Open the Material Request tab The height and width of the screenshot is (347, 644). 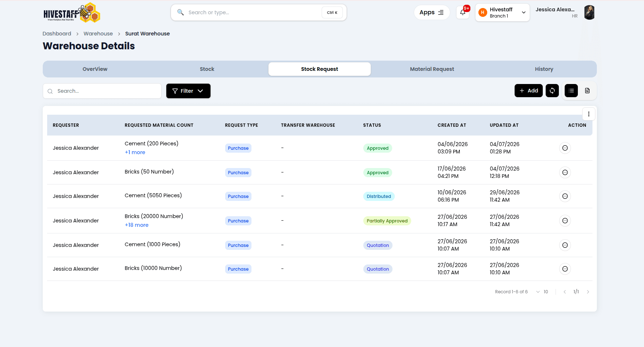(x=432, y=69)
